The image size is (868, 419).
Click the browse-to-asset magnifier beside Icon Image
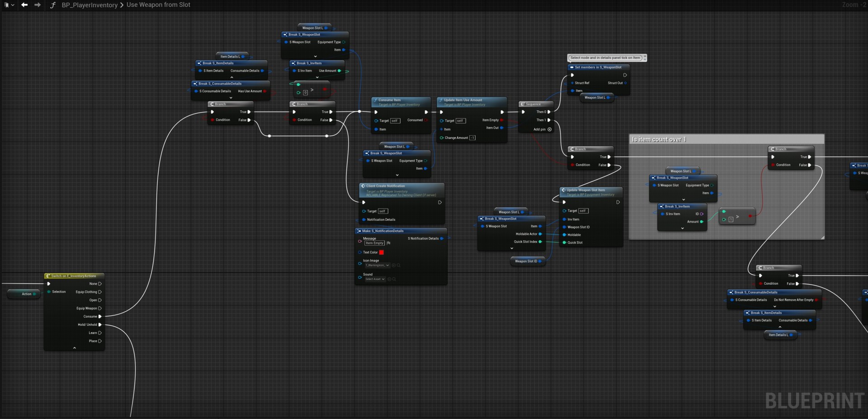(x=399, y=266)
